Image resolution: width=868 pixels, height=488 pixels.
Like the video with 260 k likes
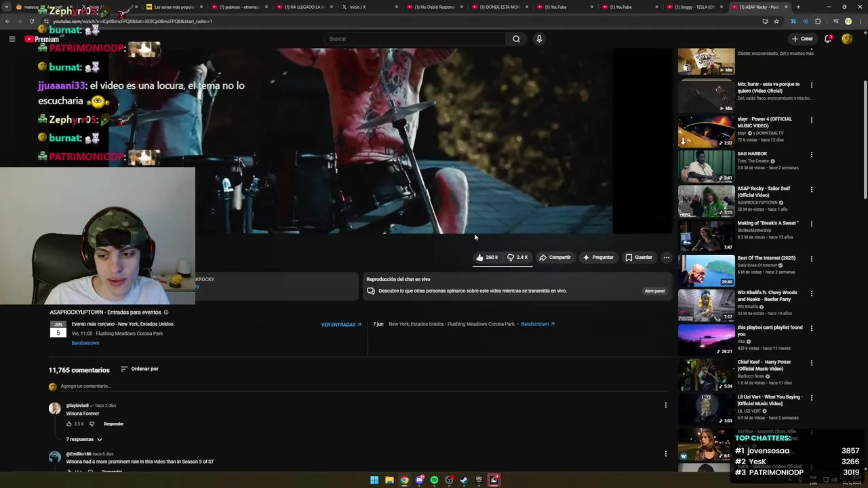tap(487, 258)
